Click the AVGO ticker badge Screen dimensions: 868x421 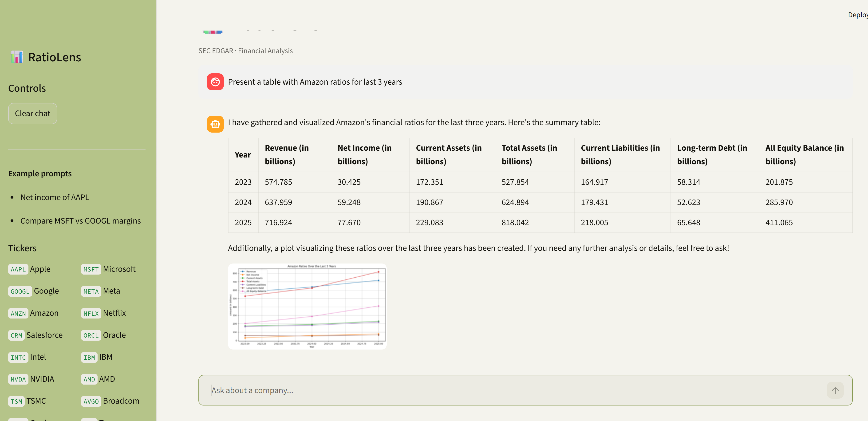[91, 401]
